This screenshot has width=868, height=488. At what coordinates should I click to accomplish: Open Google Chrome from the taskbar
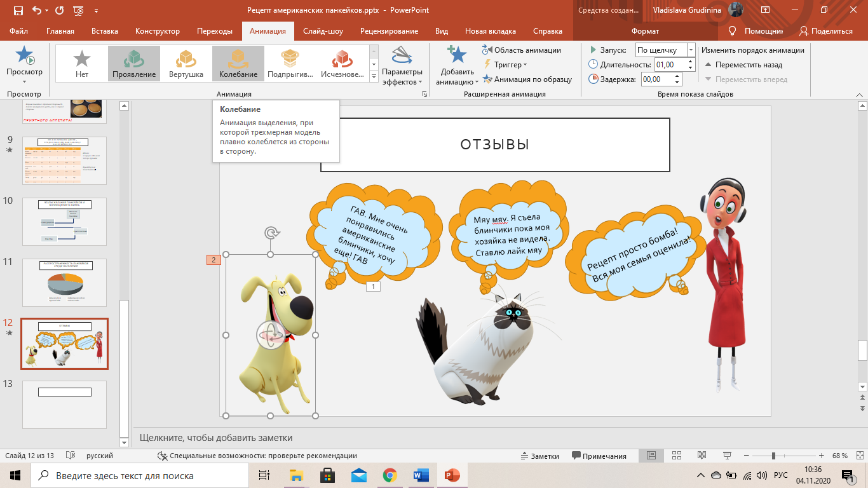pyautogui.click(x=390, y=475)
